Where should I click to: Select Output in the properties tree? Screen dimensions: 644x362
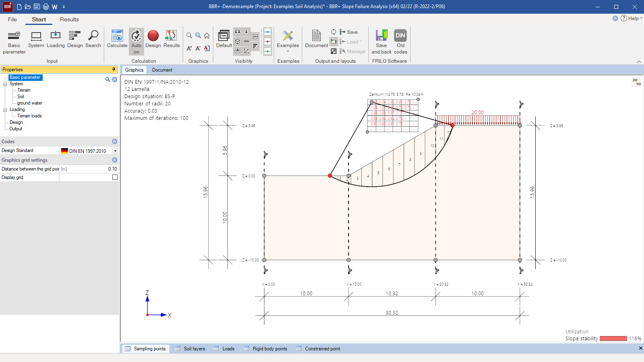pos(16,129)
